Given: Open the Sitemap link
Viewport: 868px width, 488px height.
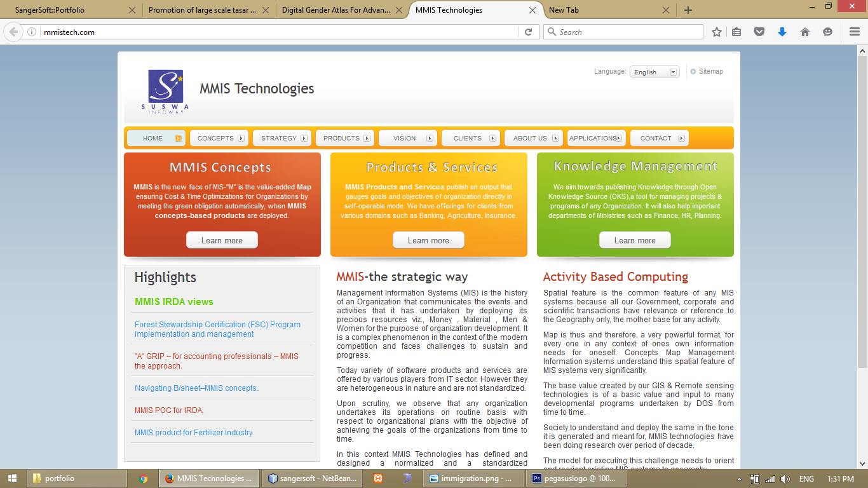Looking at the screenshot, I should [x=710, y=71].
